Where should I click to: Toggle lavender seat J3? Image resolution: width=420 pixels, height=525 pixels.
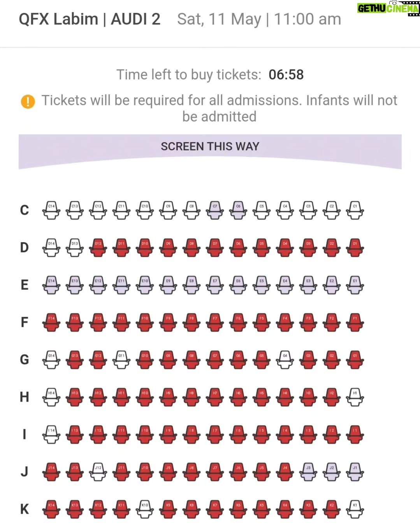308,472
